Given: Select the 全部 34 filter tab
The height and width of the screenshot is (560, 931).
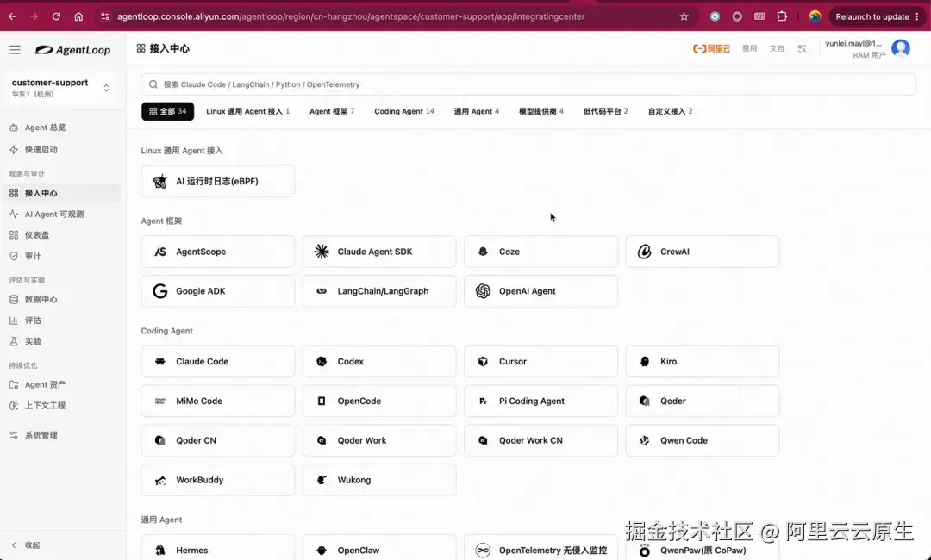Looking at the screenshot, I should click(x=167, y=111).
